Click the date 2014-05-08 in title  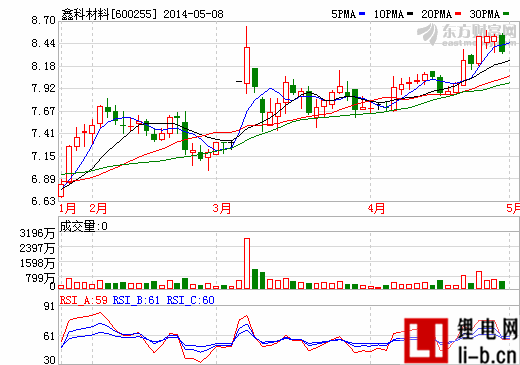[x=193, y=14]
